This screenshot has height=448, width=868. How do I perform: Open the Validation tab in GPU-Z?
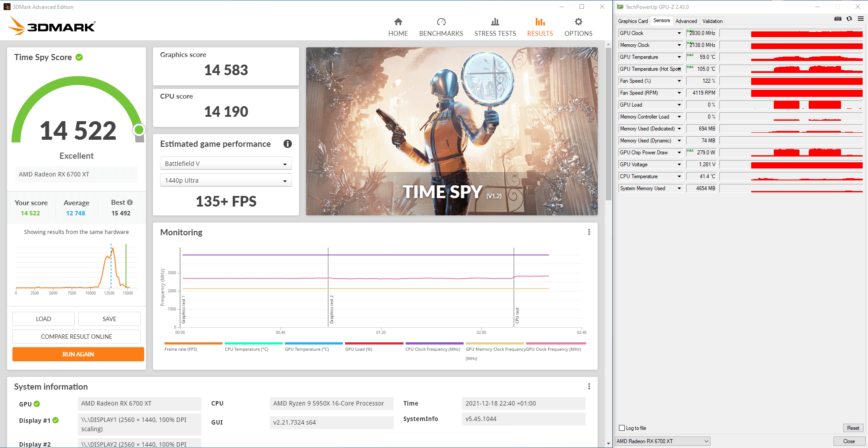(712, 21)
